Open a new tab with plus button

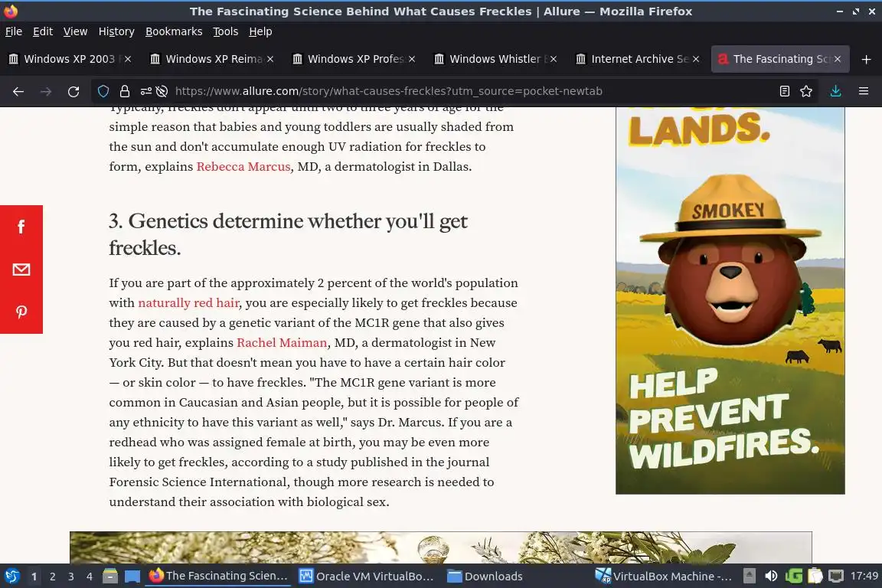[866, 59]
